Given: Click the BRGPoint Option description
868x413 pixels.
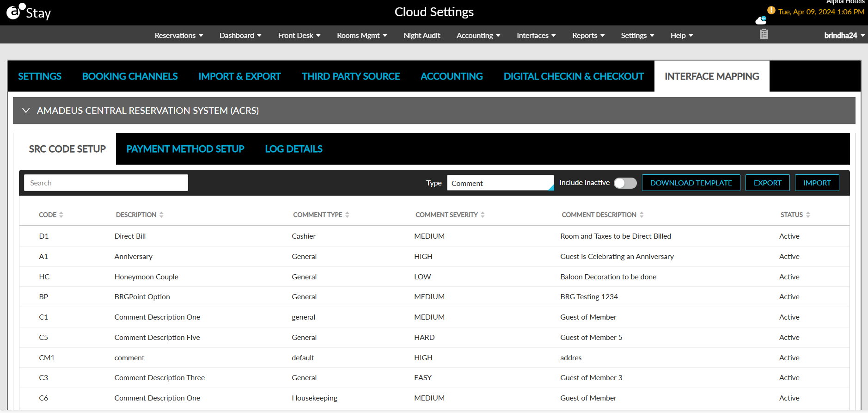Looking at the screenshot, I should click(142, 296).
